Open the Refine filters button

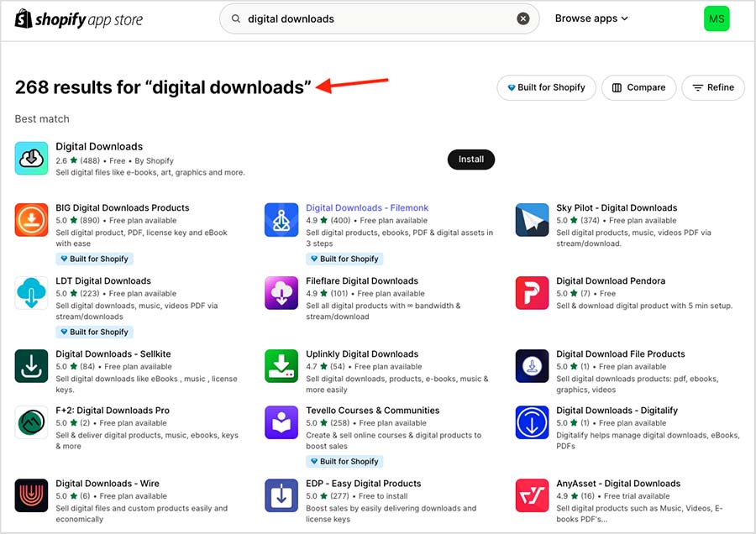pyautogui.click(x=713, y=87)
